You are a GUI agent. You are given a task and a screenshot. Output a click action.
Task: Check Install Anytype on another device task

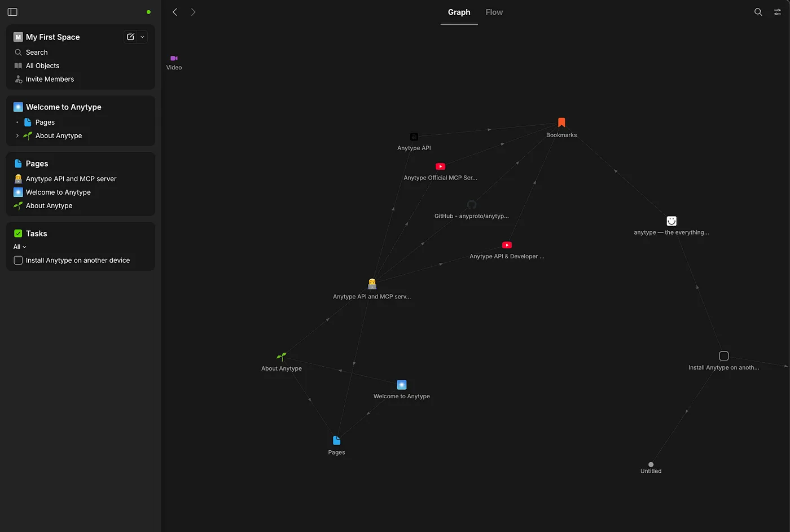click(x=18, y=260)
